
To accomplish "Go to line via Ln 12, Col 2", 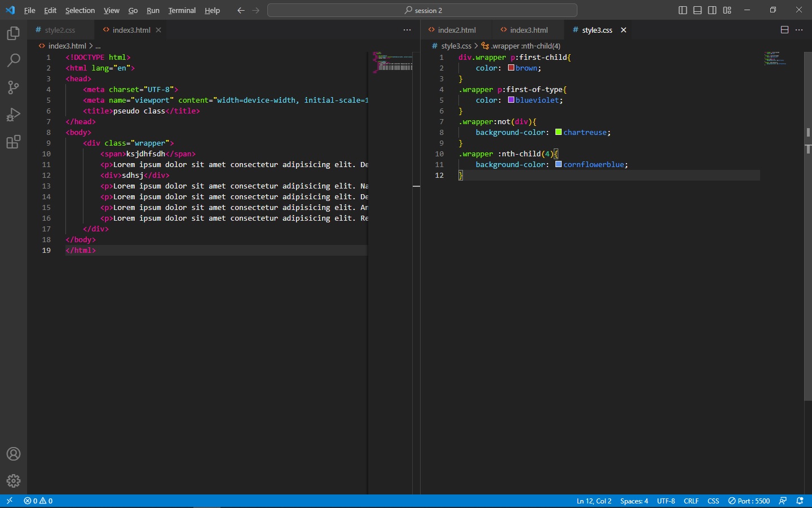I will [x=594, y=501].
